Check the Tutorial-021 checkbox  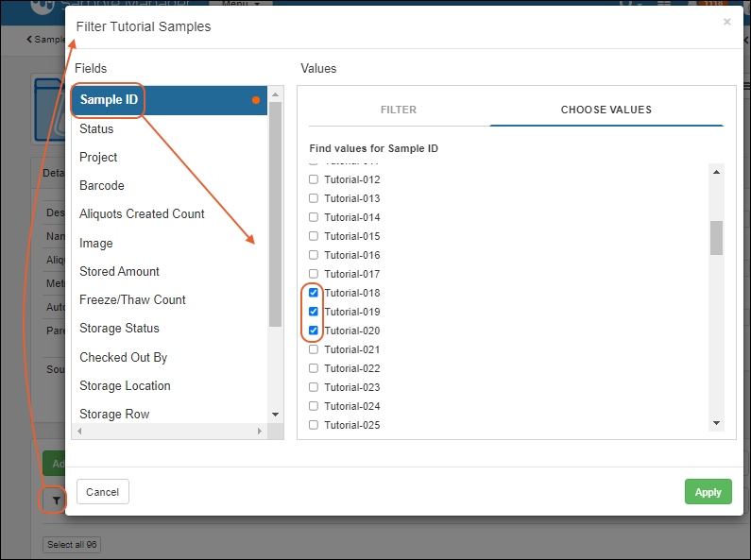[314, 349]
